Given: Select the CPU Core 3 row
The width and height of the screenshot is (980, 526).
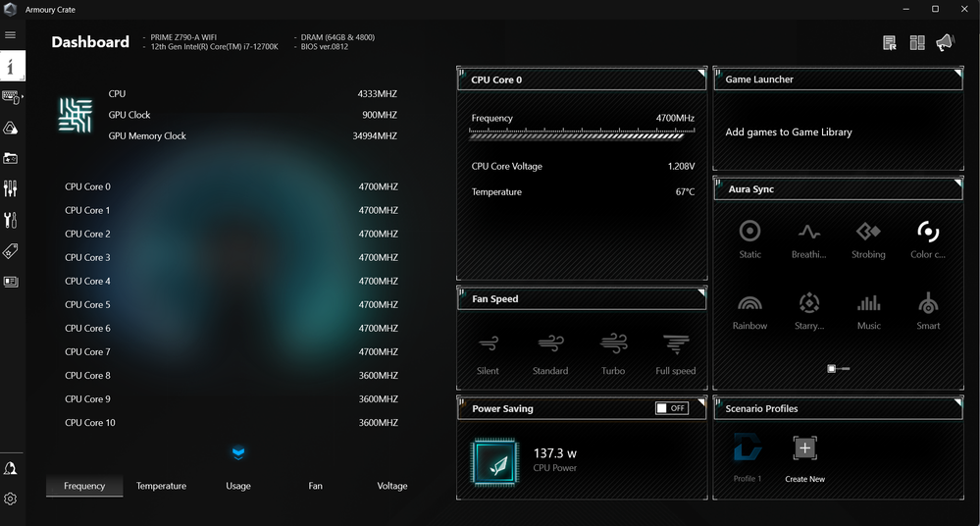Looking at the screenshot, I should coord(232,258).
